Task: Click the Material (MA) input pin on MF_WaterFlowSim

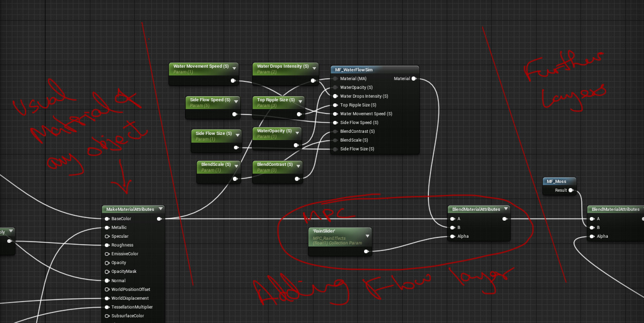Action: click(335, 79)
